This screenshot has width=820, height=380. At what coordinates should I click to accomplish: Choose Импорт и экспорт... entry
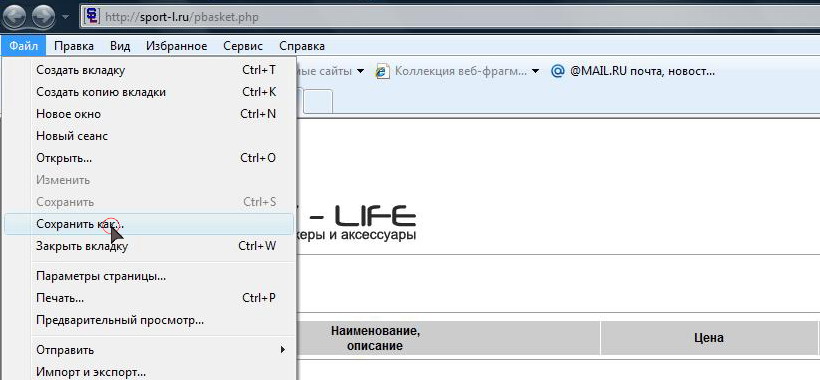tap(149, 372)
